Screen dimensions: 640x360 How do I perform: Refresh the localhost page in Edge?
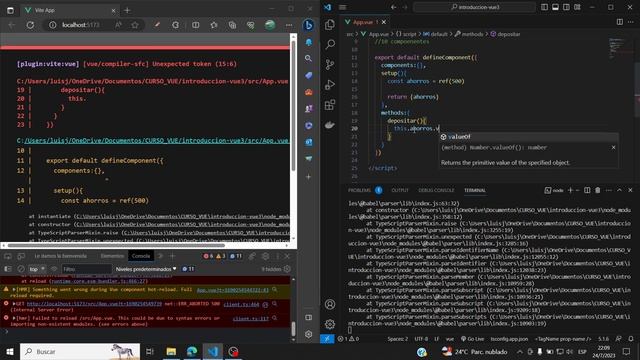pyautogui.click(x=30, y=25)
